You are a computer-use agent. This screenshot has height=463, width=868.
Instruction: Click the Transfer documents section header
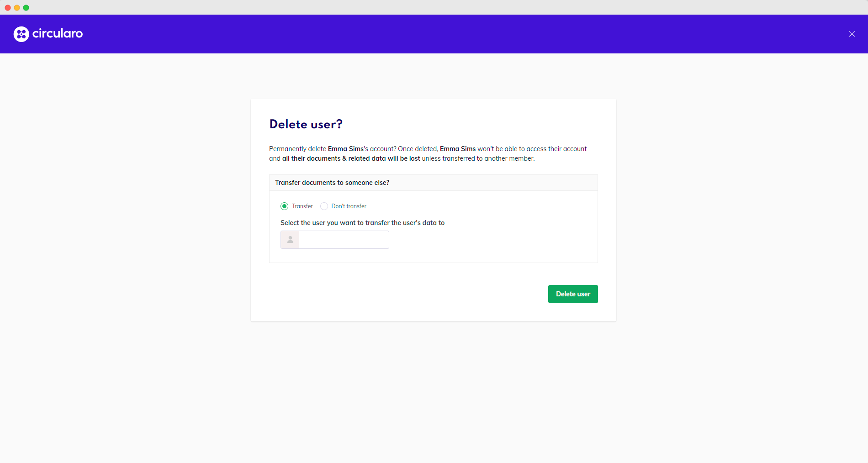pos(332,182)
